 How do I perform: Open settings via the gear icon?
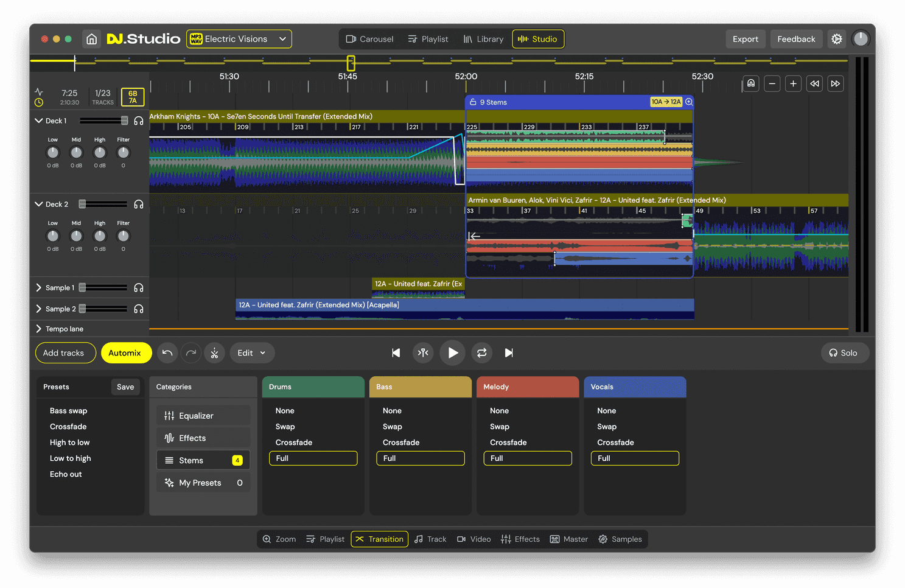tap(837, 39)
